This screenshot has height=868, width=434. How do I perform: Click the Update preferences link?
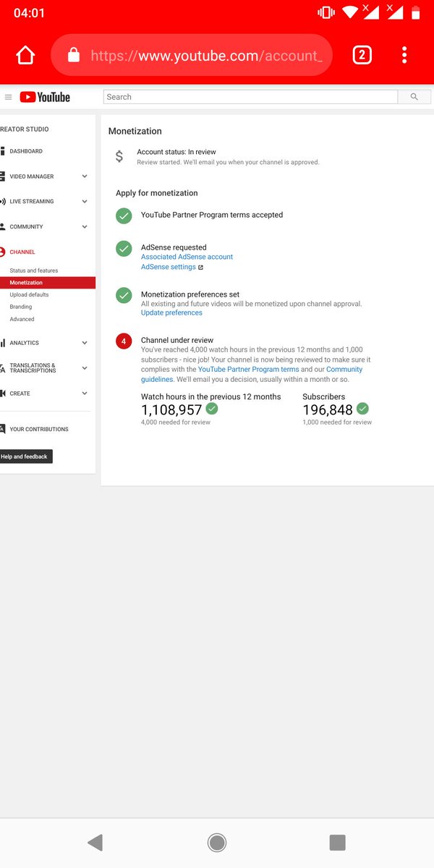(x=171, y=313)
